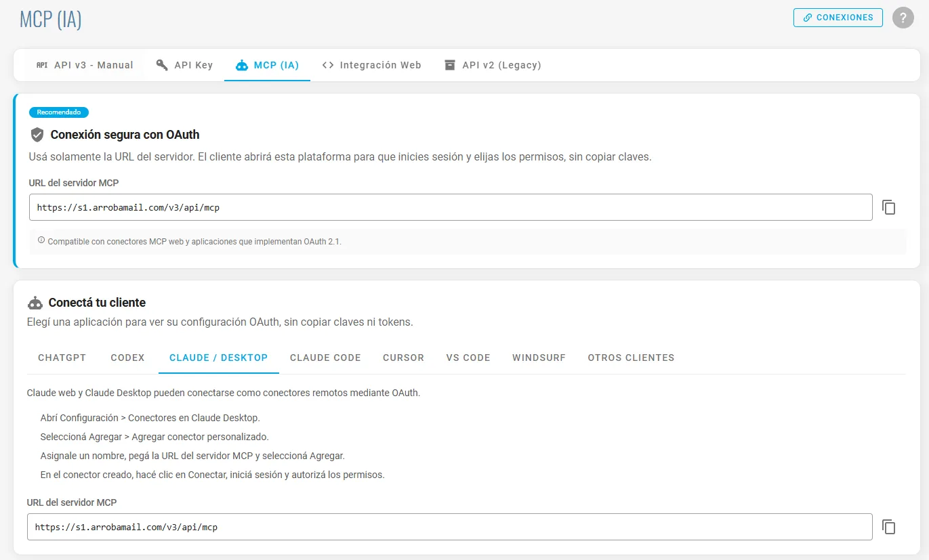Click the robot icon beside Conectá tu cliente
Viewport: 929px width, 560px height.
pos(35,303)
